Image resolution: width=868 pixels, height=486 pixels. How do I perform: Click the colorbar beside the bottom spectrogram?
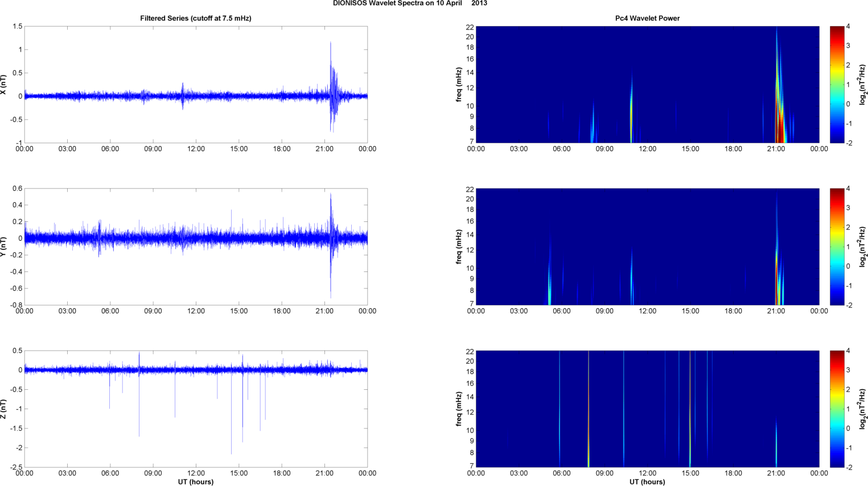click(837, 409)
